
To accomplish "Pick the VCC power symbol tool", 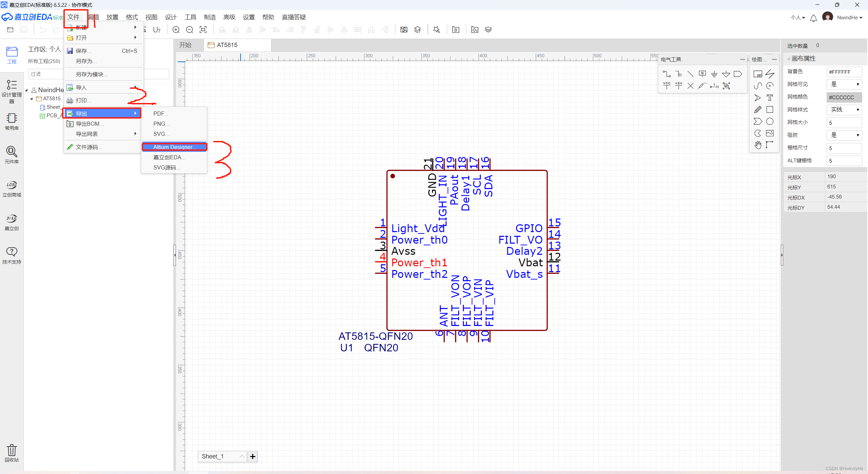I will tap(667, 86).
